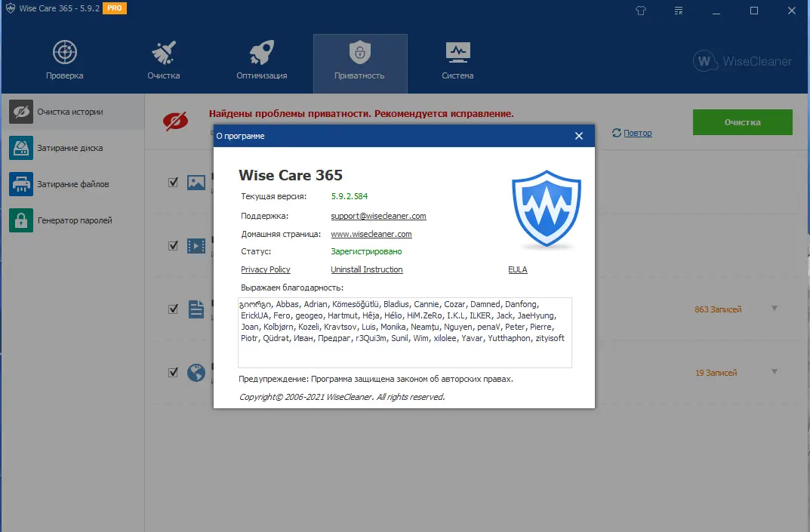The image size is (810, 532).
Task: Click the green Очистка button
Action: pyautogui.click(x=742, y=122)
